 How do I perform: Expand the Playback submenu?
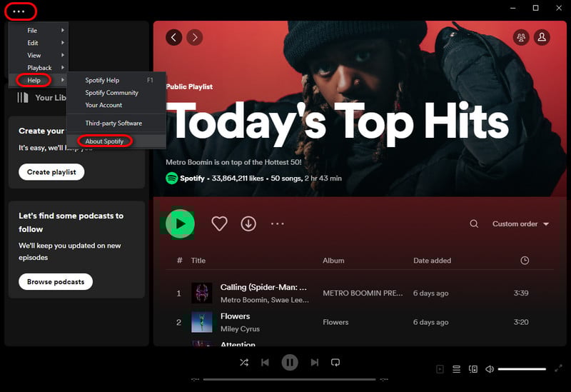coord(39,68)
